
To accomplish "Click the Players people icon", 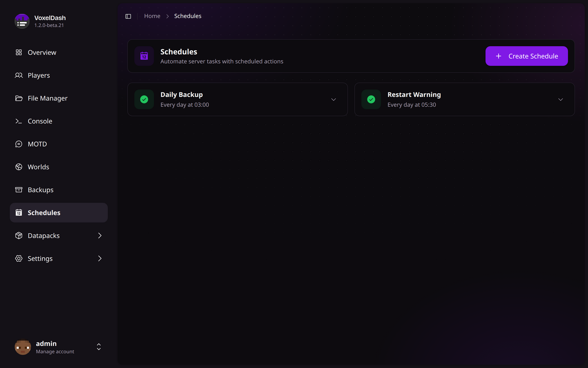I will pos(19,75).
